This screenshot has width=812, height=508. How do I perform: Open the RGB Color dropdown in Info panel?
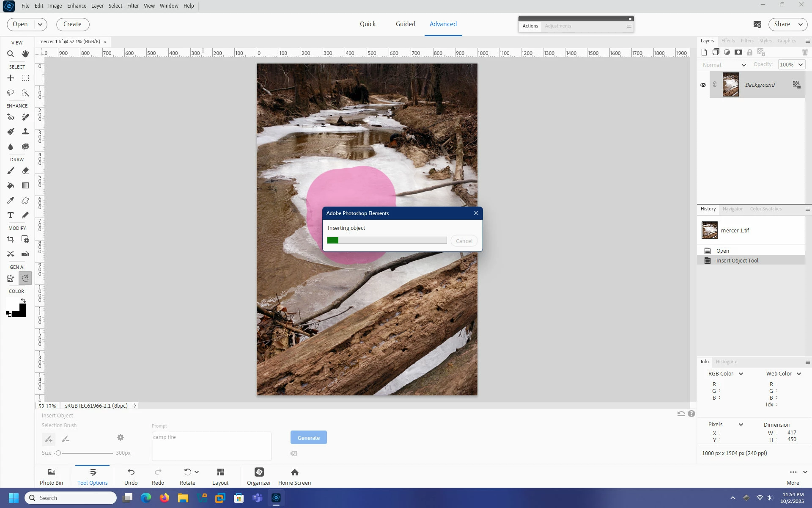(x=741, y=374)
